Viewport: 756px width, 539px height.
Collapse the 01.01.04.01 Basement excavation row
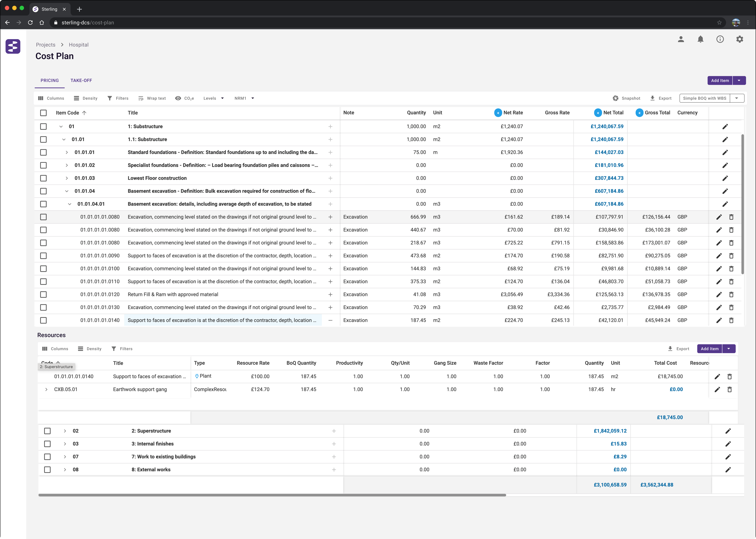tap(70, 204)
